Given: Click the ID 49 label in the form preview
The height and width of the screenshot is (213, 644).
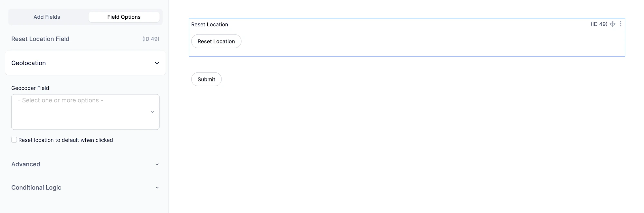Looking at the screenshot, I should pos(599,24).
